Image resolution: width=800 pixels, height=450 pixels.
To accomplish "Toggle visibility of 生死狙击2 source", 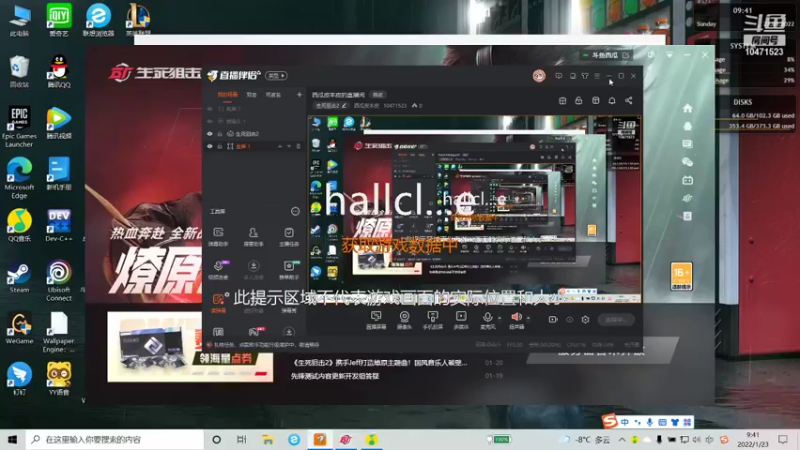I will 210,134.
